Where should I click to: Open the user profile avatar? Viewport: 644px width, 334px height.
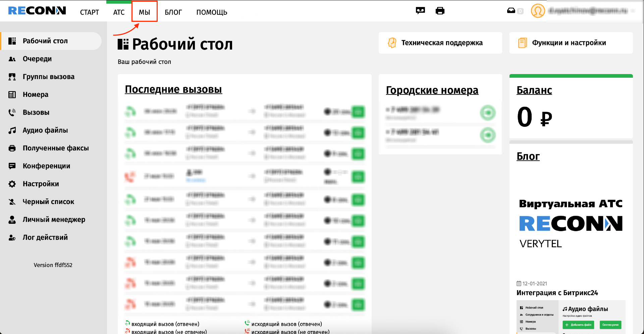click(x=538, y=11)
